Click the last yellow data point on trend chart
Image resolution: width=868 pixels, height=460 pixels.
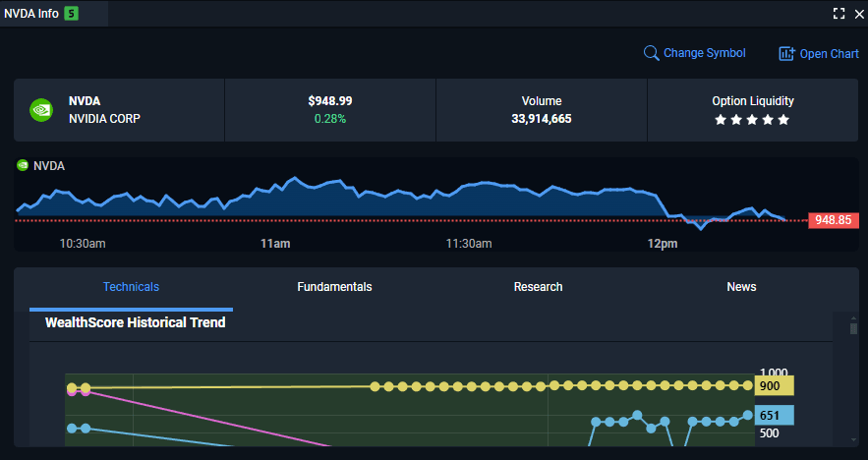coord(748,385)
